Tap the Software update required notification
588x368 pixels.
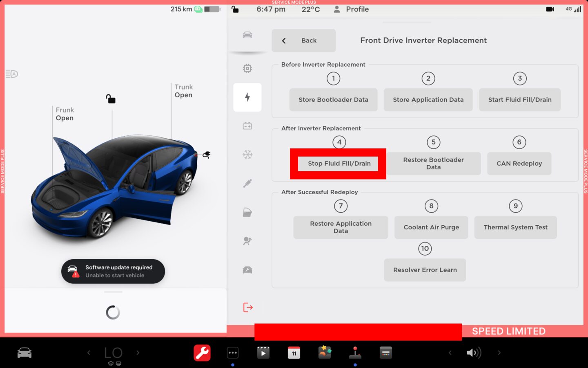click(113, 271)
